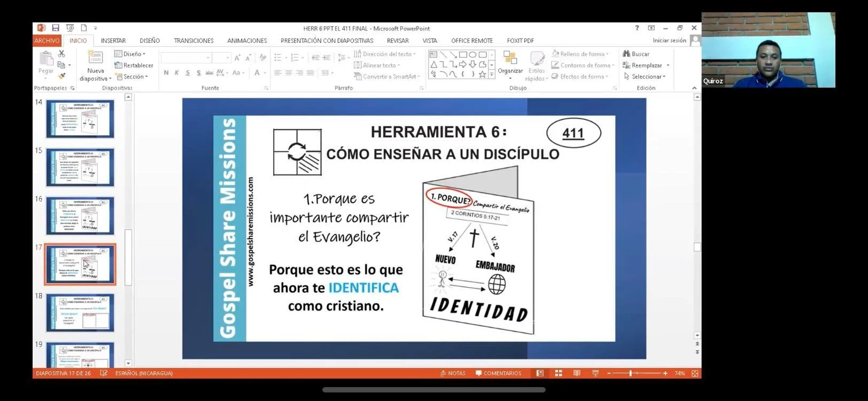
Task: Toggle italic K formatting
Action: (x=177, y=73)
